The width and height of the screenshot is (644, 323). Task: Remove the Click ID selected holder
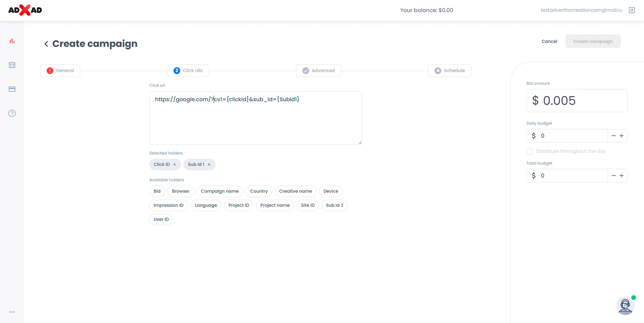tap(175, 164)
